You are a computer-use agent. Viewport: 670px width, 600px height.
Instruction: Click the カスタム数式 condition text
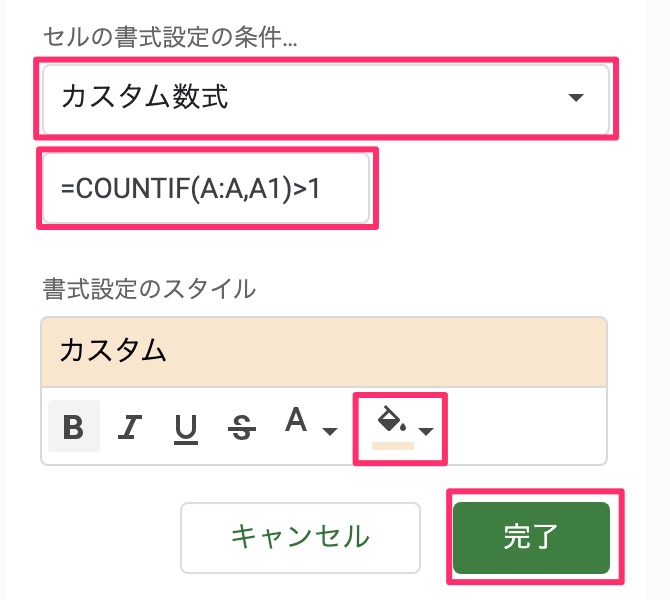(145, 97)
